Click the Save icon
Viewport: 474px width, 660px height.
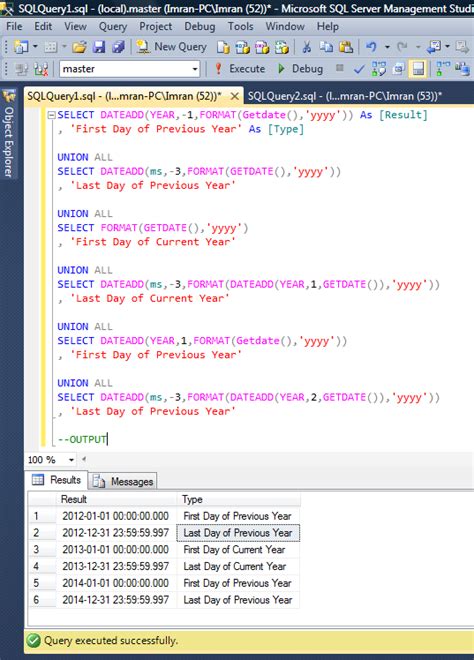99,47
